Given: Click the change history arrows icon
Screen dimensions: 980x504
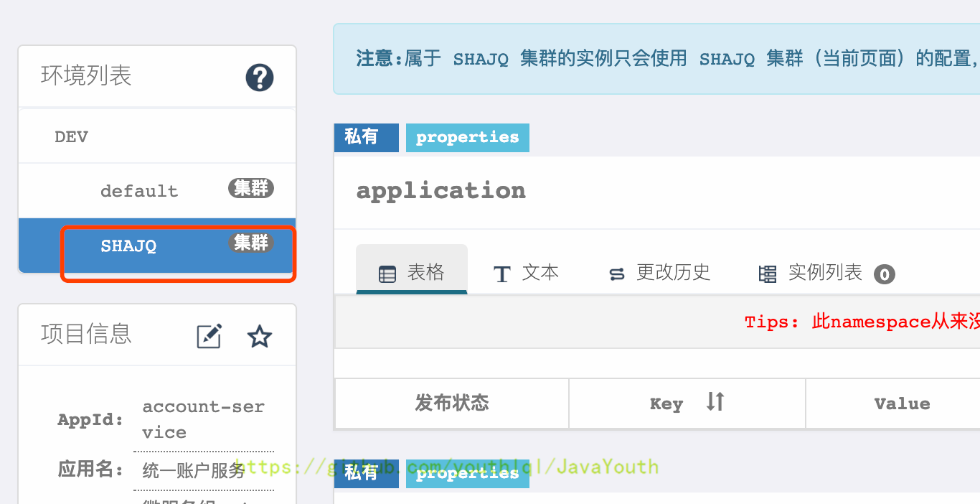Looking at the screenshot, I should (x=616, y=274).
